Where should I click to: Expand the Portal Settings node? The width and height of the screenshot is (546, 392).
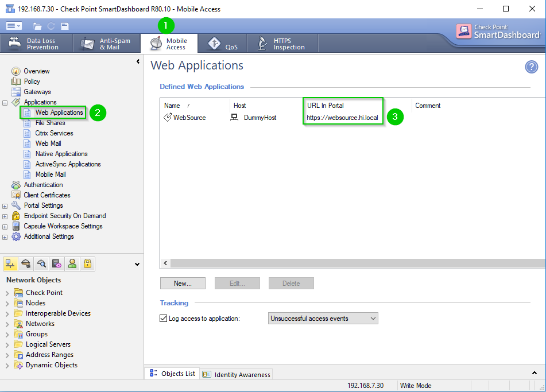click(x=5, y=206)
